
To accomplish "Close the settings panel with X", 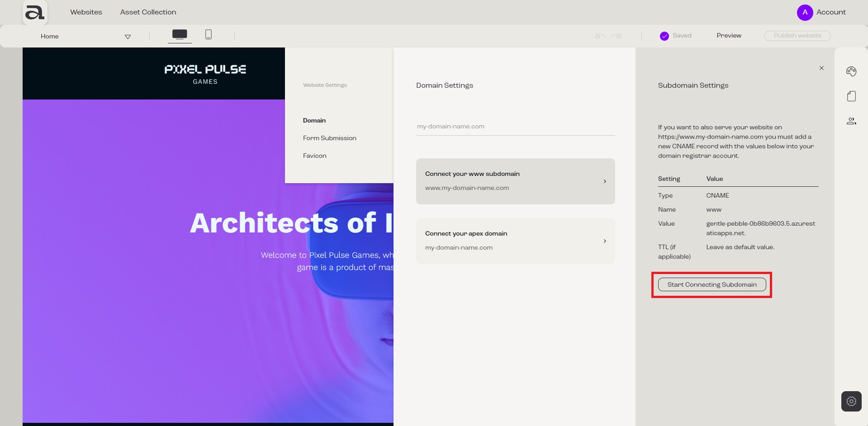I will coord(821,68).
